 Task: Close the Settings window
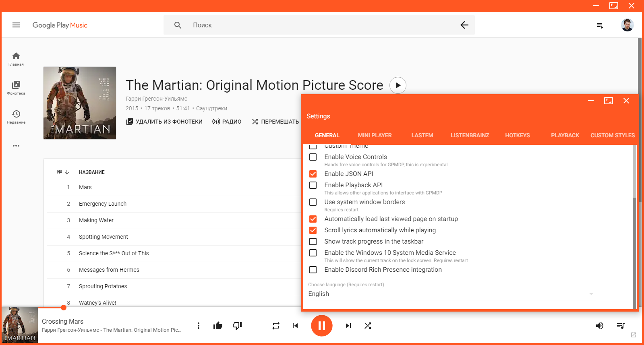[x=626, y=101]
